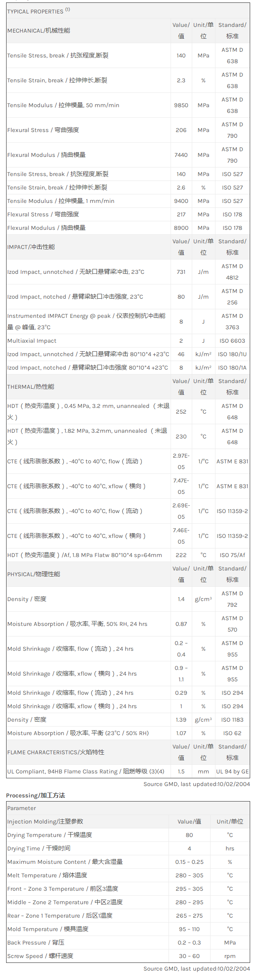Click the Parameter header cell

(22, 808)
